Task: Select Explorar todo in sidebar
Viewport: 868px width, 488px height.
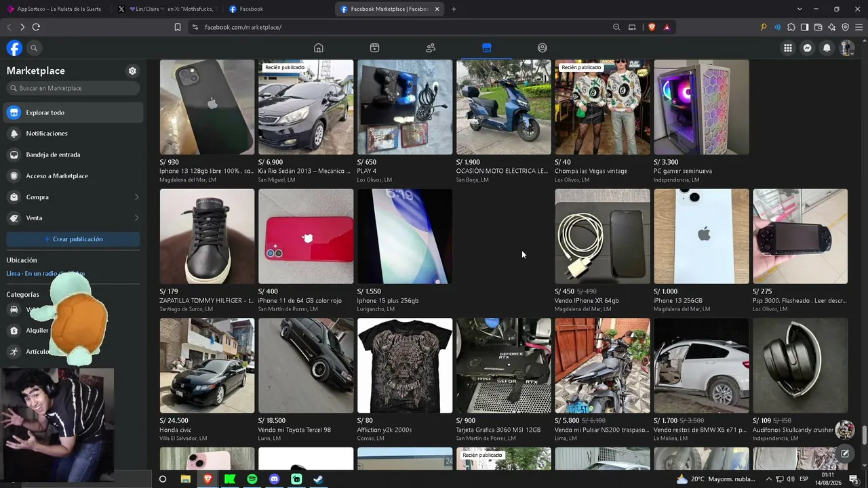Action: coord(73,113)
